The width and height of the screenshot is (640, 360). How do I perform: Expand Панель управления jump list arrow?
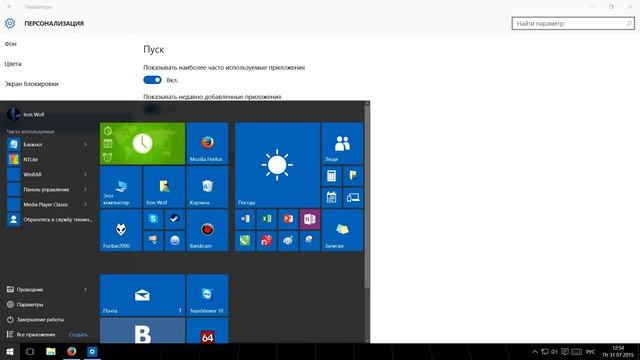click(x=85, y=189)
